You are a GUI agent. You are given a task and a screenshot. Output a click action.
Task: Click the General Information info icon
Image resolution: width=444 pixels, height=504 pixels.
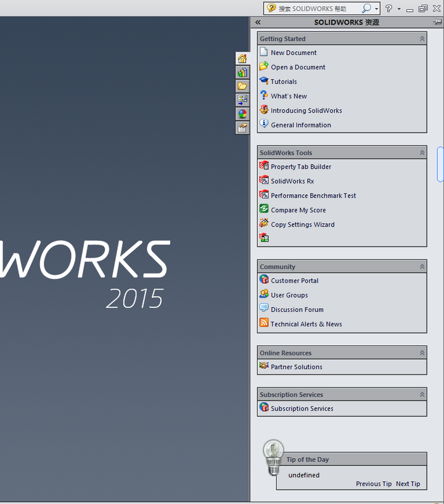[264, 124]
